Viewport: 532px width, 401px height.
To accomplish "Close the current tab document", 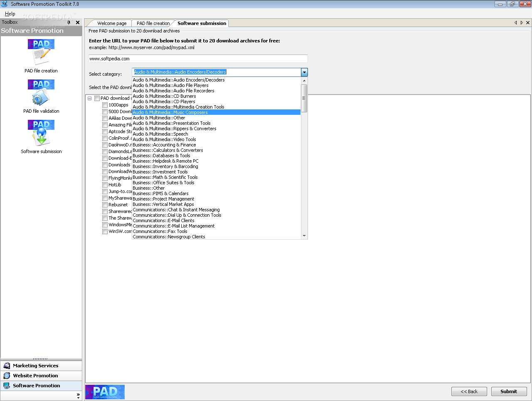I will [x=528, y=23].
